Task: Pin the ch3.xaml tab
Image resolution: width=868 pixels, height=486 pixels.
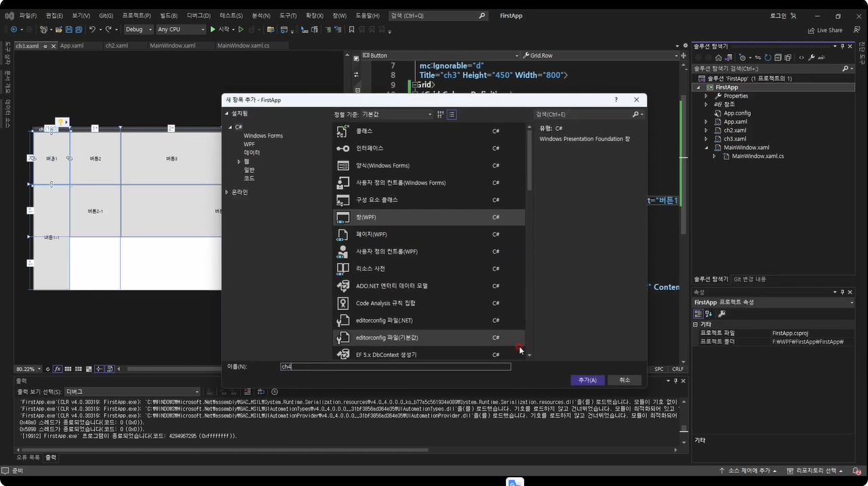Action: (x=45, y=46)
